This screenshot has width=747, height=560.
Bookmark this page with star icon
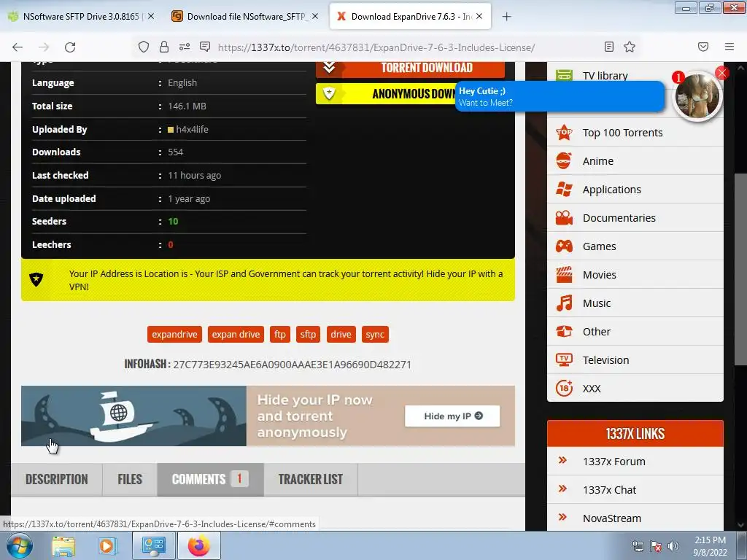[x=630, y=47]
